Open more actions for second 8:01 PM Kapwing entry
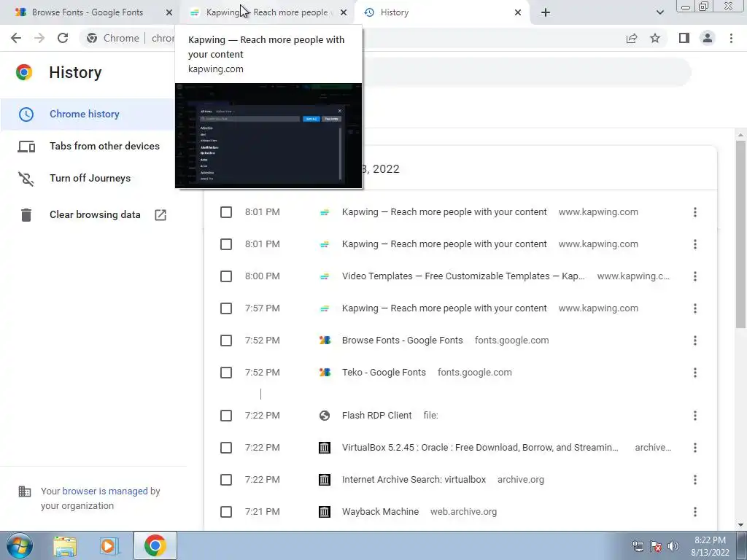Image resolution: width=747 pixels, height=560 pixels. pyautogui.click(x=695, y=244)
